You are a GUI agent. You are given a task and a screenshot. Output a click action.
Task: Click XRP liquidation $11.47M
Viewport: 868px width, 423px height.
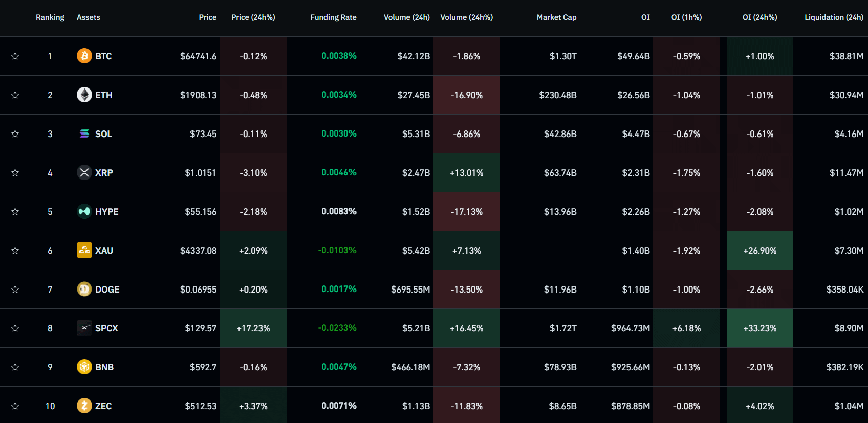pos(847,173)
